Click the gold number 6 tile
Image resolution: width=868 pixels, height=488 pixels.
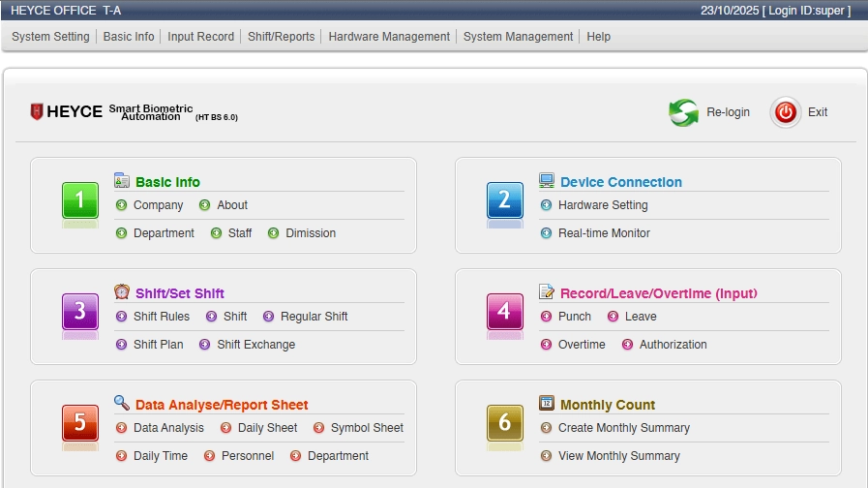pyautogui.click(x=505, y=422)
